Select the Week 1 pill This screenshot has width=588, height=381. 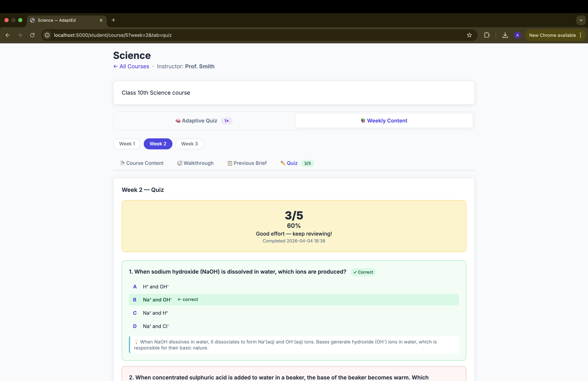click(x=127, y=144)
